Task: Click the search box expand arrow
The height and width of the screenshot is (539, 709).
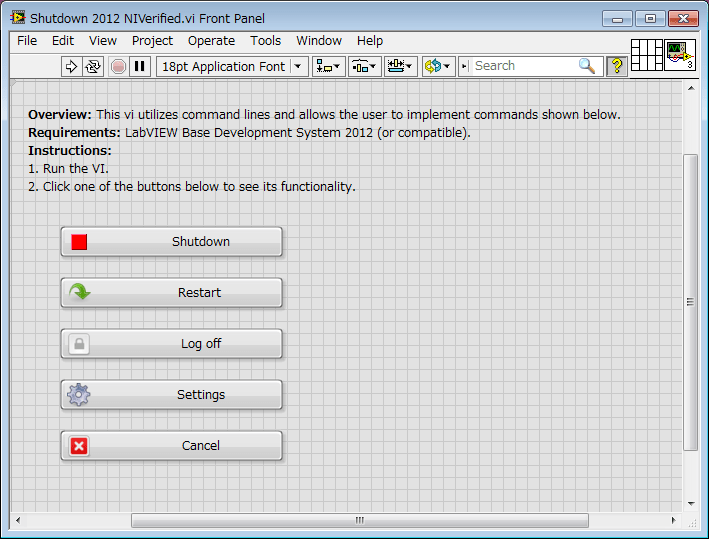Action: 464,66
